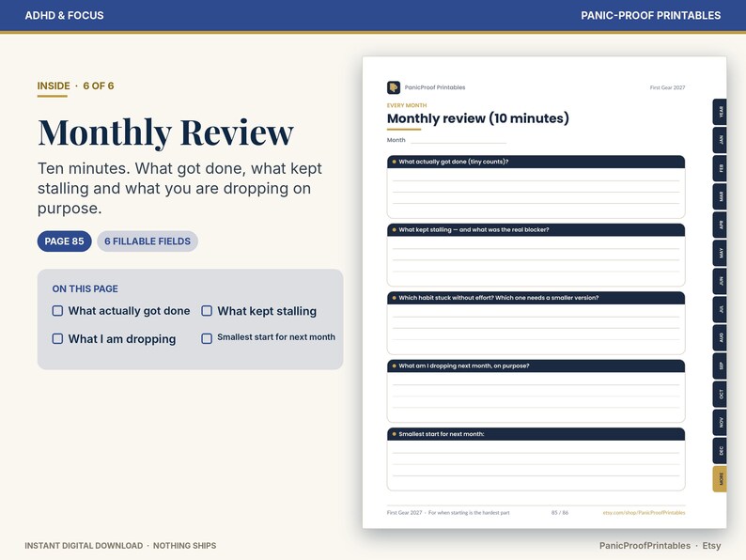
Task: Click the What actually got done answer box
Action: (536, 194)
